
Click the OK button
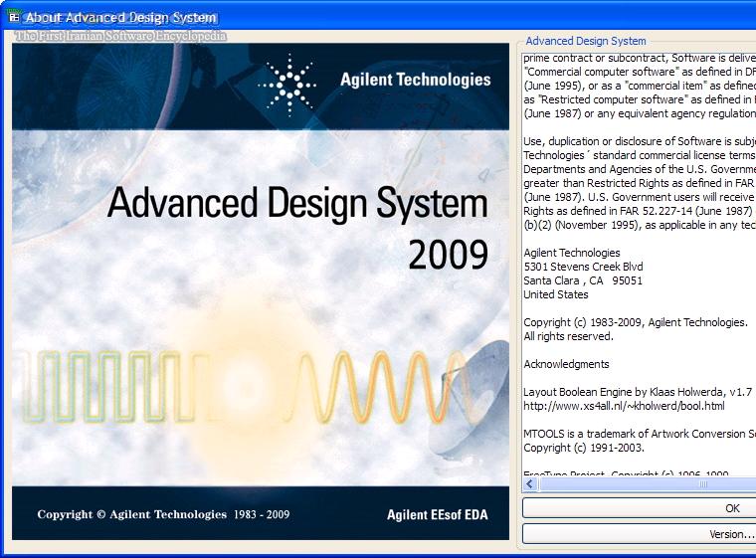(640, 508)
